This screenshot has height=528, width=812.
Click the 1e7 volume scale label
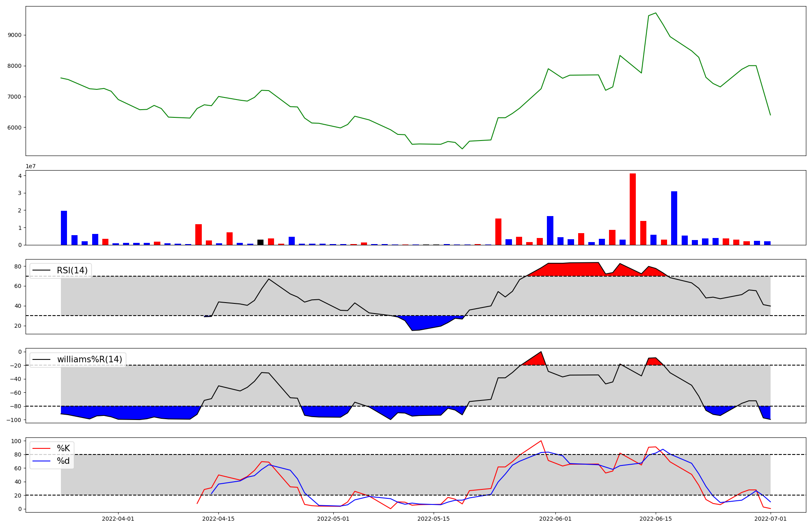(x=31, y=167)
